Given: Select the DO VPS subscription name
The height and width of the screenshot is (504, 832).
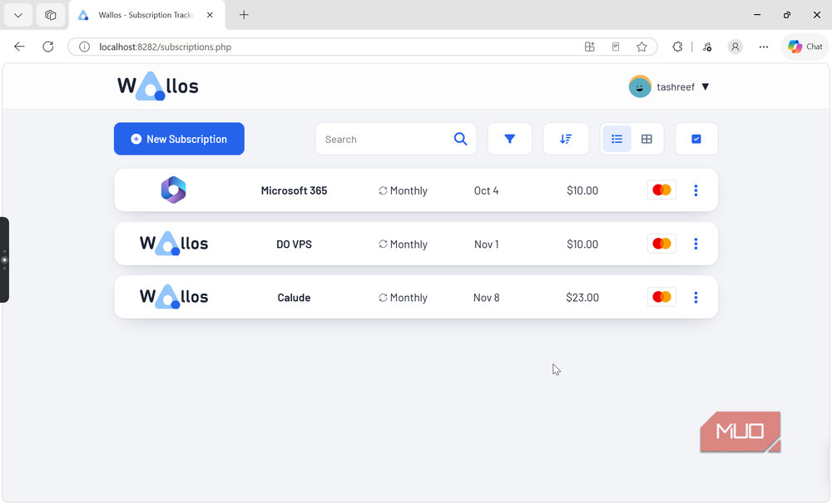Looking at the screenshot, I should (294, 245).
